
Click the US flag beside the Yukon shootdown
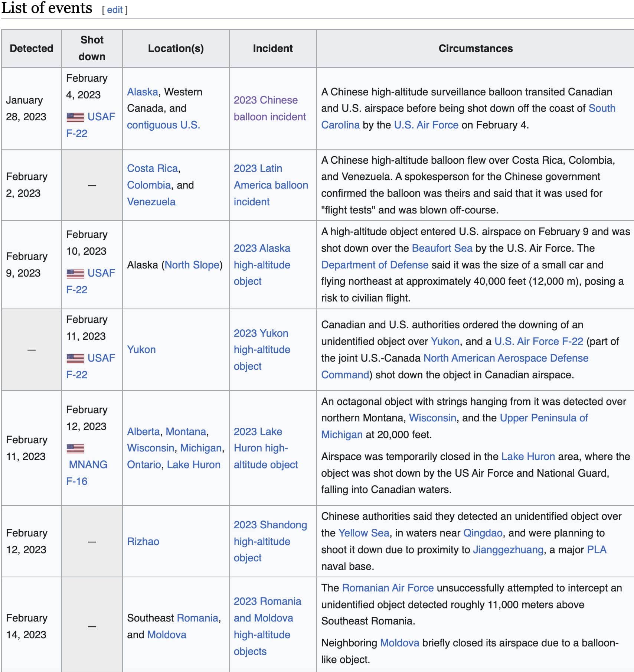[x=75, y=359]
